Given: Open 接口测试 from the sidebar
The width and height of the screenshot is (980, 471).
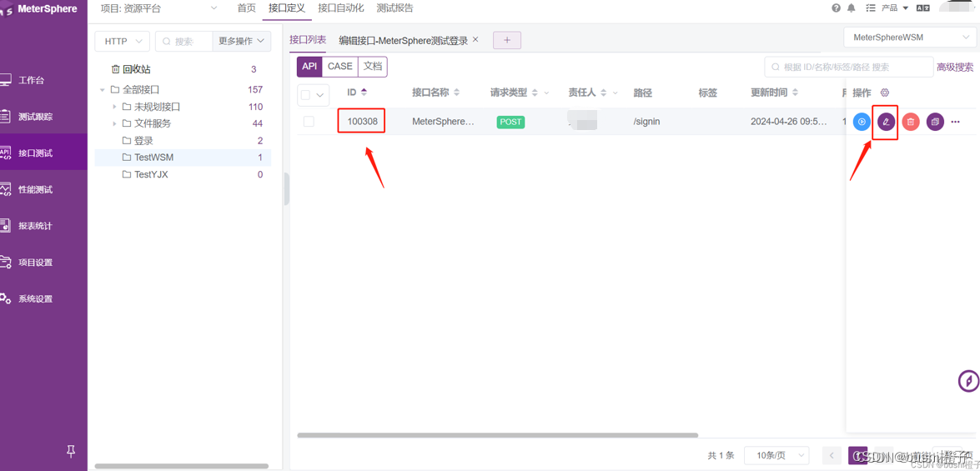Looking at the screenshot, I should [x=36, y=153].
